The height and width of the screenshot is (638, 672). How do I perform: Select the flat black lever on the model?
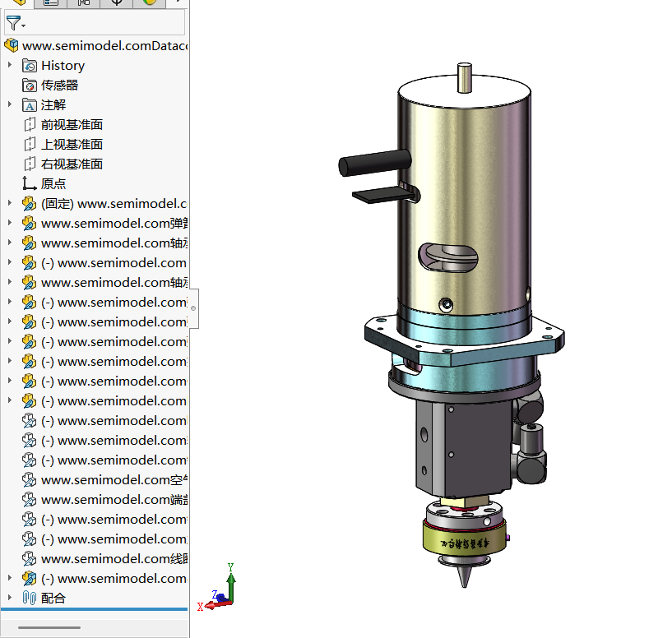(383, 195)
